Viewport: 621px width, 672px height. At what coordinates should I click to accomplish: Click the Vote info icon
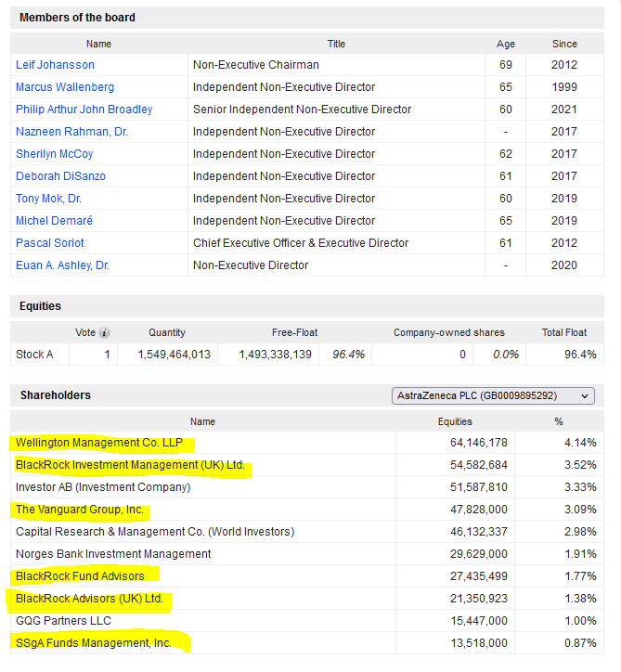tap(104, 332)
